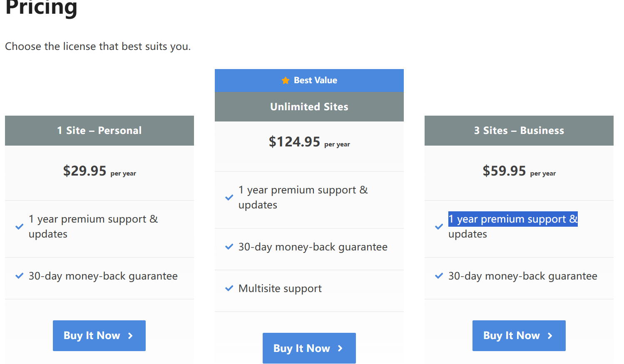Select the 1 Site – Personal plan header

99,131
